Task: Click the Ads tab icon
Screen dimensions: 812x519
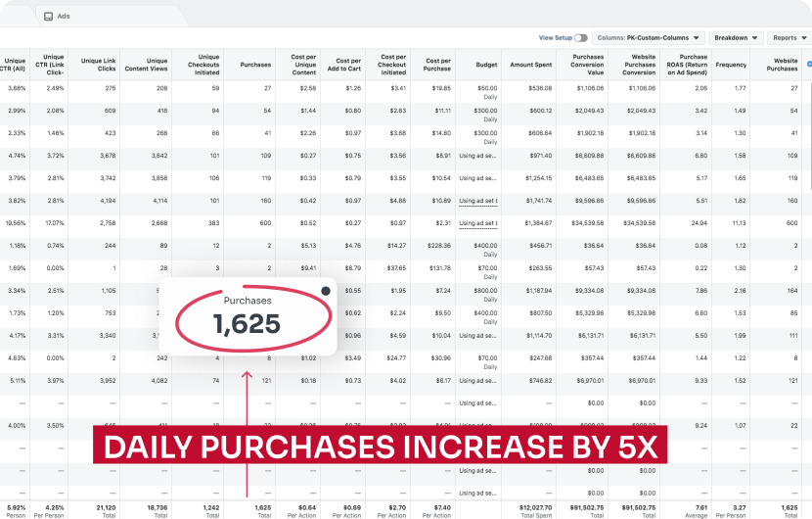Action: pyautogui.click(x=48, y=16)
